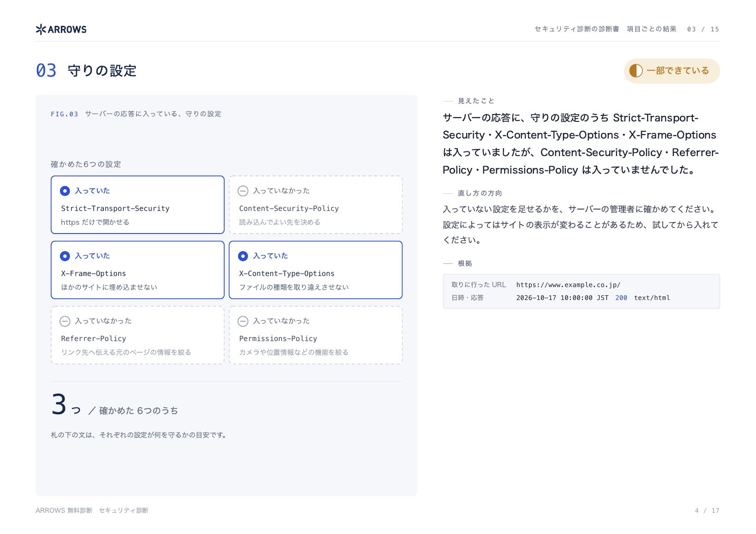The image size is (756, 534).
Task: Click the minus circle icon on Referrer-Policy card
Action: pos(65,321)
